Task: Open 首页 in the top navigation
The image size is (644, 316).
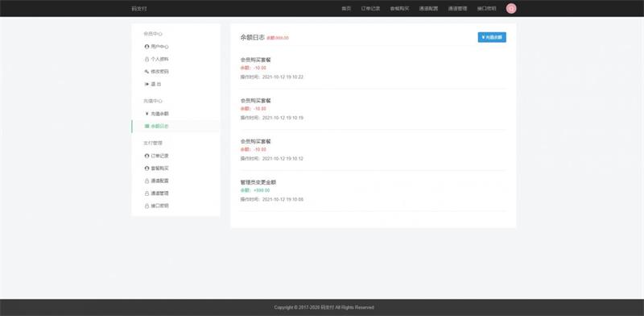Action: [x=346, y=9]
